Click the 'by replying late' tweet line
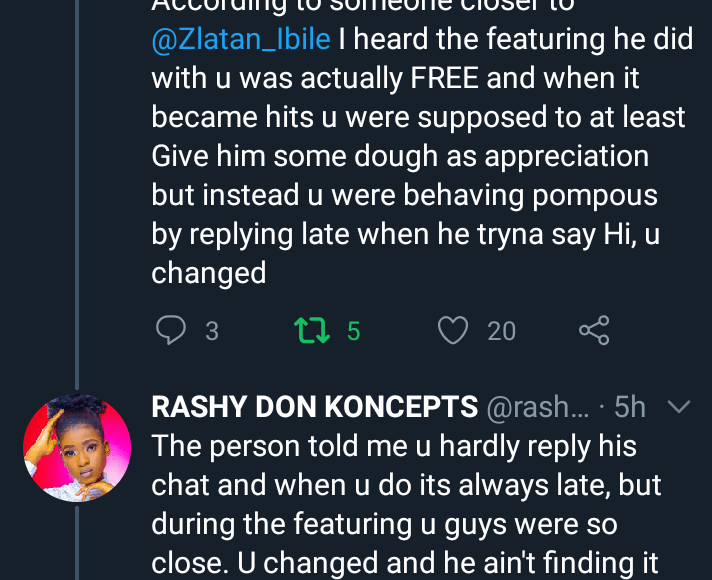This screenshot has height=580, width=712. click(x=400, y=234)
